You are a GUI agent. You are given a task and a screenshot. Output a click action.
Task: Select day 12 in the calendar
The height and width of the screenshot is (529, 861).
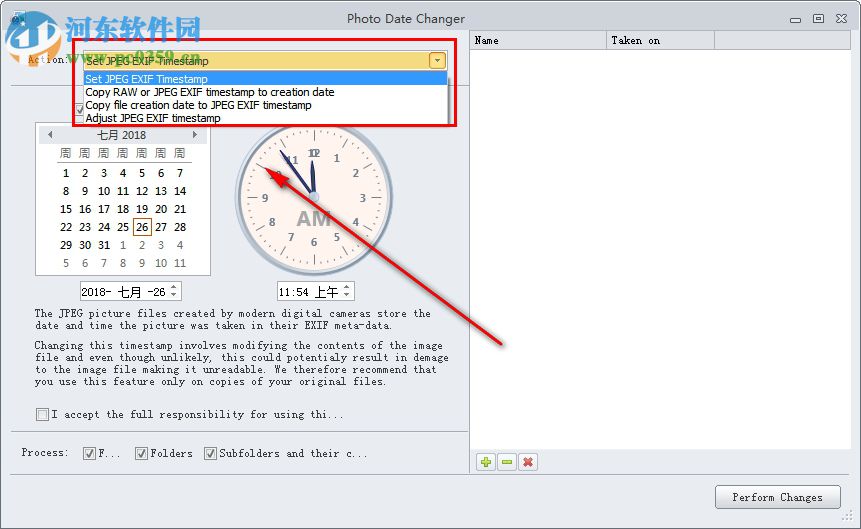(x=142, y=191)
